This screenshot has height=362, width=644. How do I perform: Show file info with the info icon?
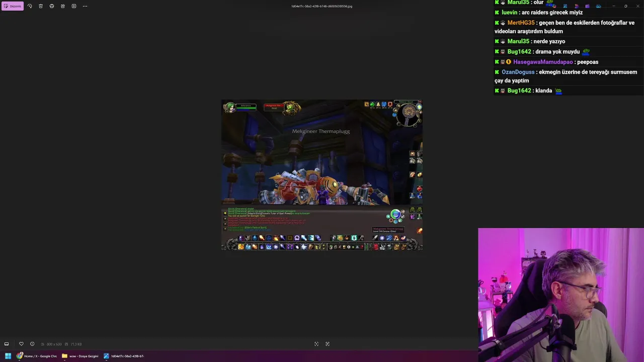[32, 344]
